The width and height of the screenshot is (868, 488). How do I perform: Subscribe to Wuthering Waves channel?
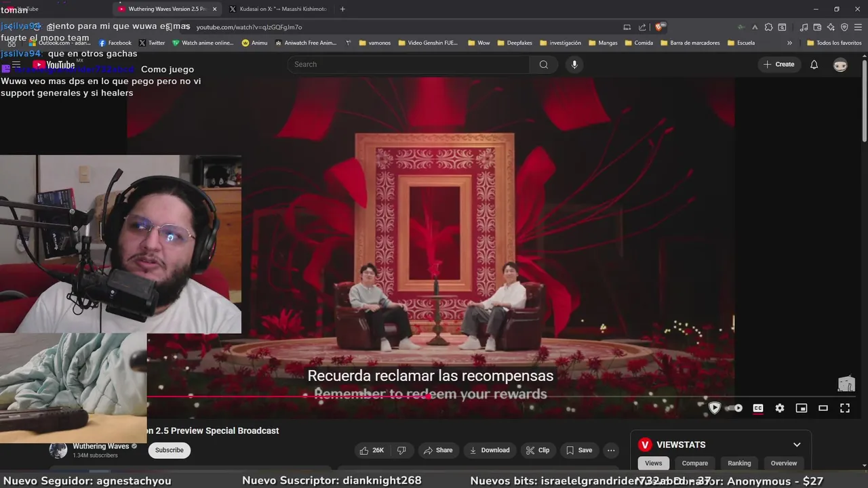click(x=170, y=450)
